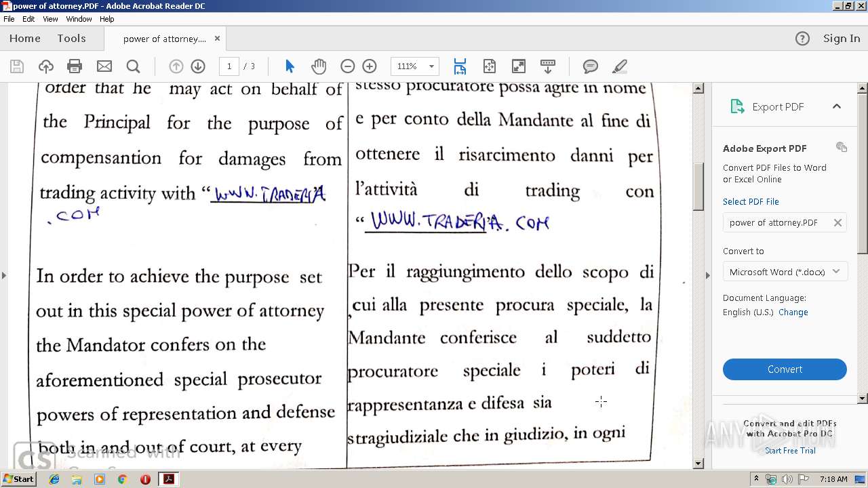This screenshot has width=868, height=488.
Task: Collapse the right tools pane arrow
Action: [x=708, y=275]
